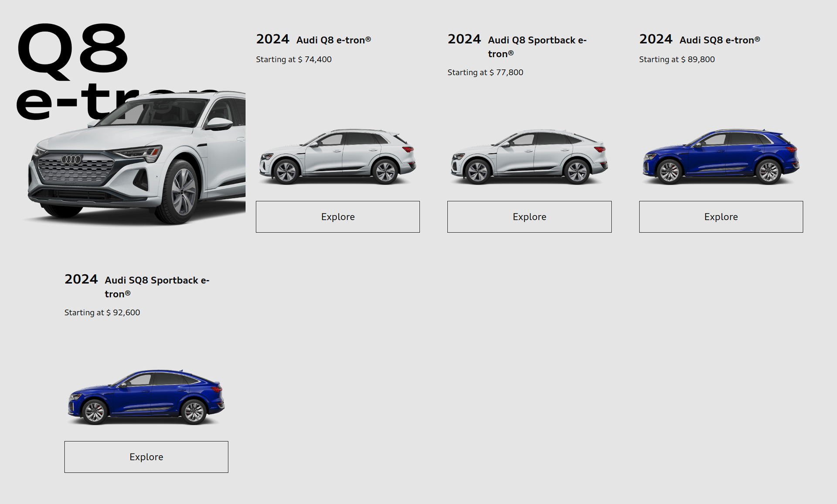The image size is (837, 504).
Task: Open the blue SQ8 e-tron SUV thumbnail
Action: (x=721, y=157)
